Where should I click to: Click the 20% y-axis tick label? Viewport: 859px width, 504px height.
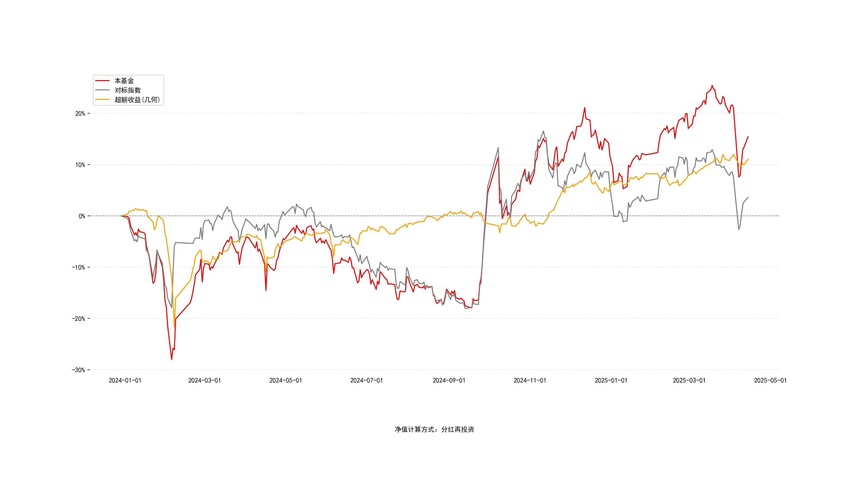[80, 114]
